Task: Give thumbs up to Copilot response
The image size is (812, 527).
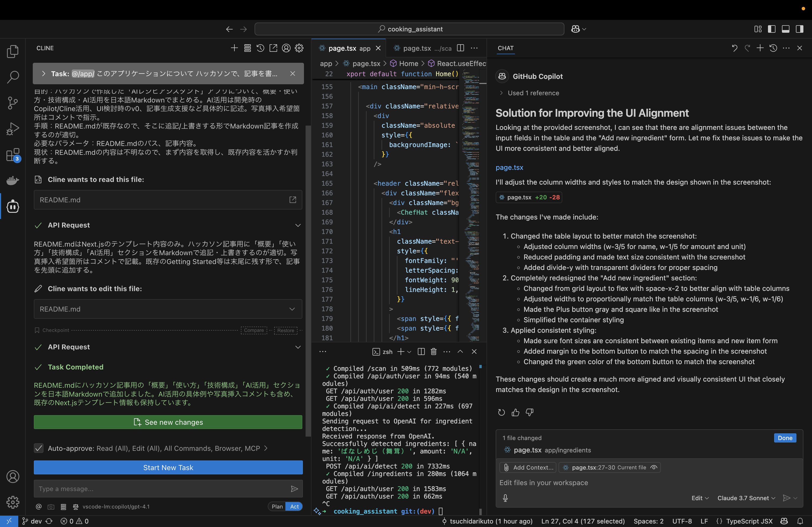Action: (516, 412)
